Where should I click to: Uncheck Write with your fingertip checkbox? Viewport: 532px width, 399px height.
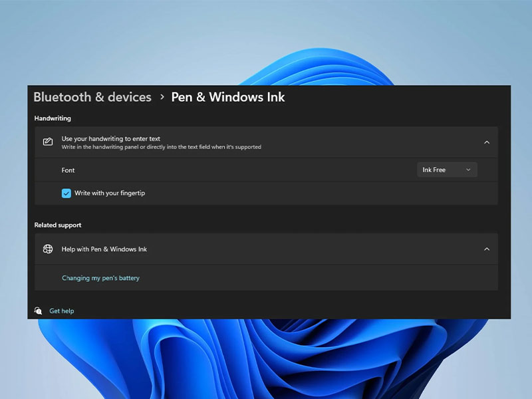pos(66,194)
